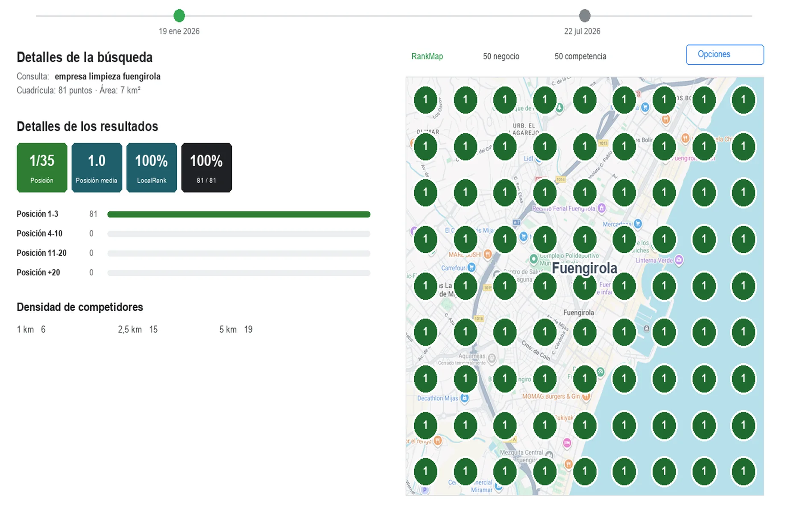Image resolution: width=791 pixels, height=532 pixels.
Task: Click the Carrefour shopping pin on map
Action: coord(471,267)
